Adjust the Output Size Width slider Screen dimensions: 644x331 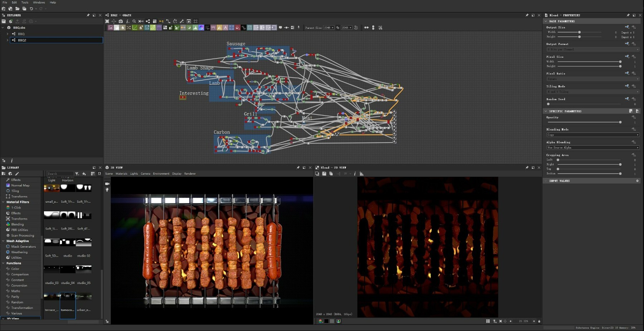point(579,32)
